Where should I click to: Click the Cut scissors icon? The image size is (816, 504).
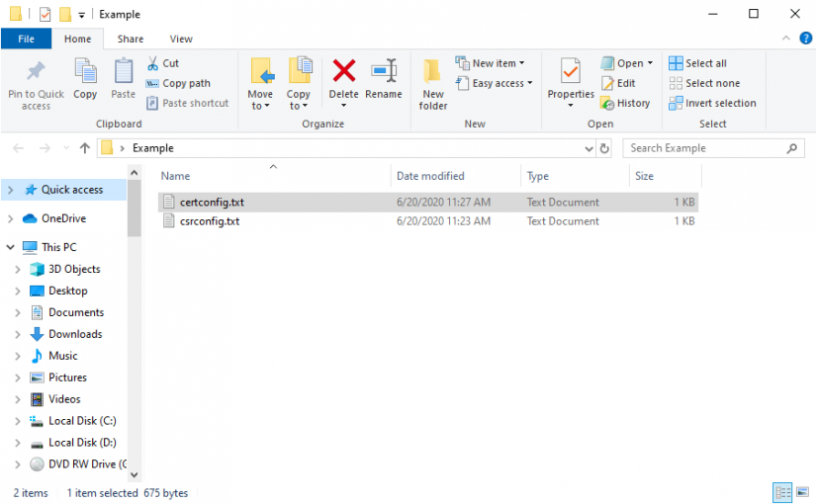click(x=155, y=63)
